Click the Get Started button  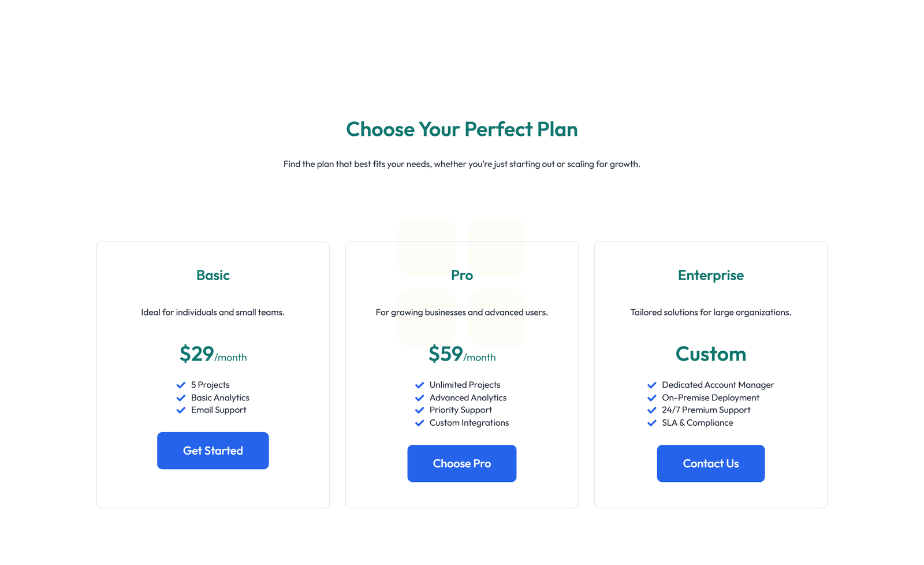point(213,451)
